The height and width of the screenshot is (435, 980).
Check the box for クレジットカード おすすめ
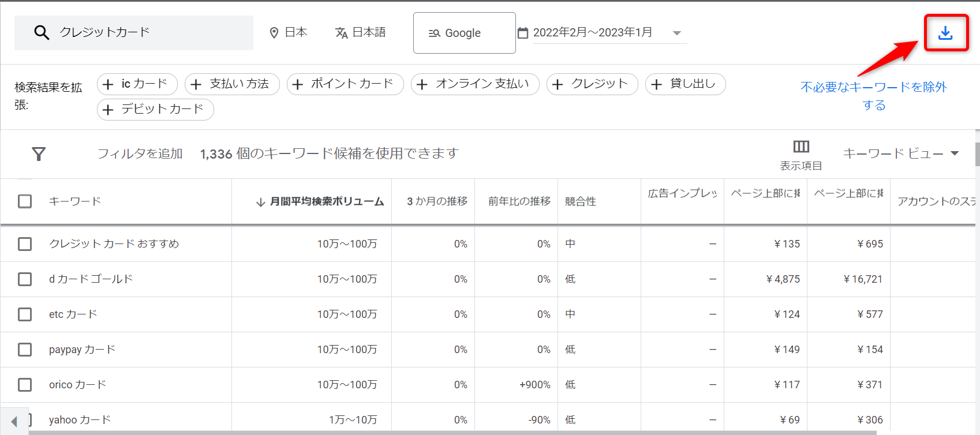pyautogui.click(x=25, y=244)
